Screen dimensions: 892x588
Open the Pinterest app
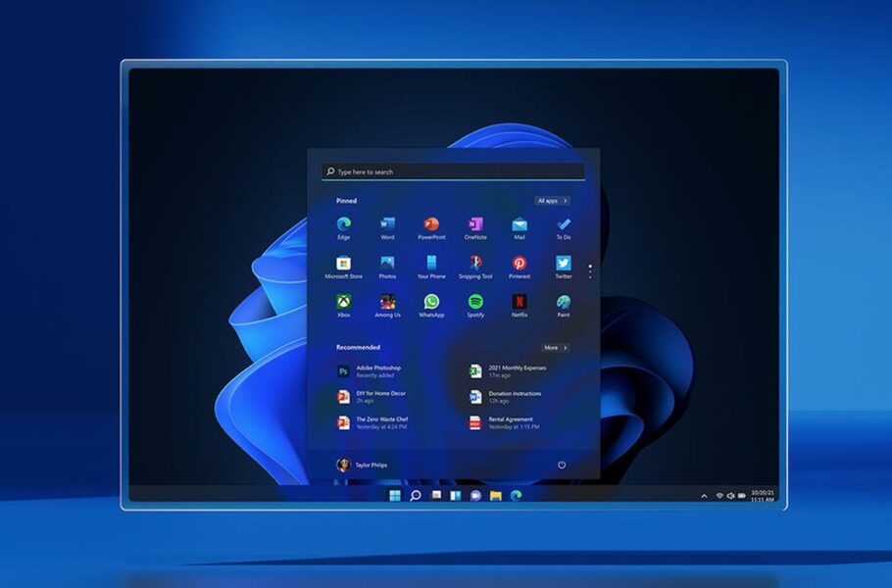coord(520,268)
